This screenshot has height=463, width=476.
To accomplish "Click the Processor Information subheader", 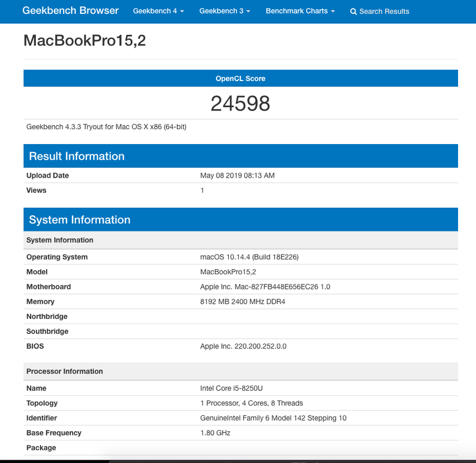I will [240, 372].
